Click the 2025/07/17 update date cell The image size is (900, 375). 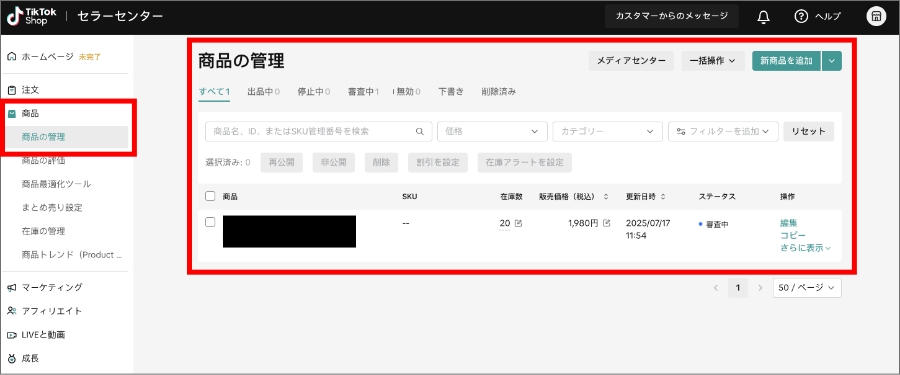click(x=648, y=229)
